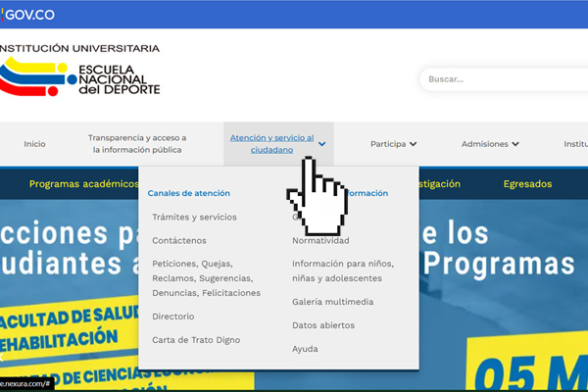Screen dimensions: 588x392
Task: Open Carta de Trato Digno
Action: point(196,340)
